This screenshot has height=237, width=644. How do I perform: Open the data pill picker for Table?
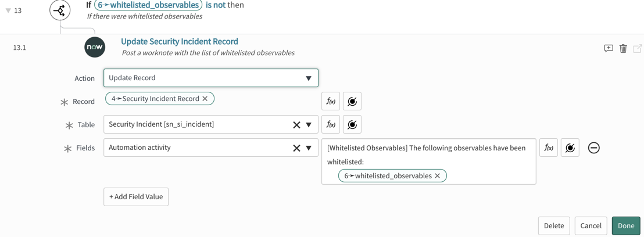352,124
